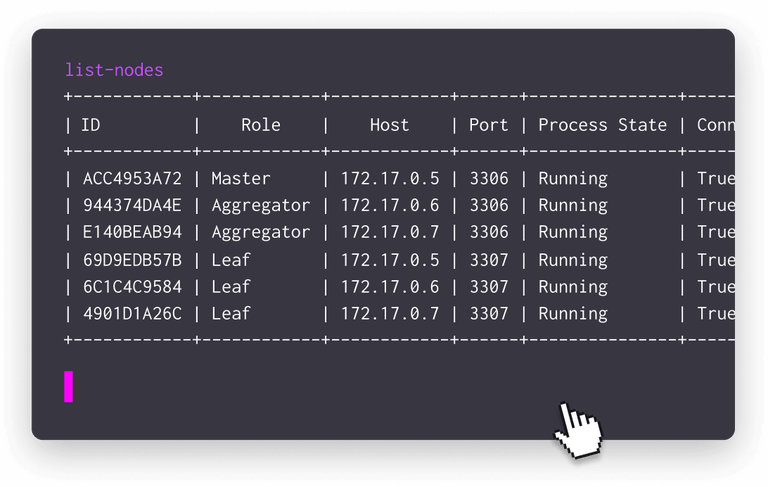Click the Process State column header
The width and height of the screenshot is (768, 487).
(602, 125)
